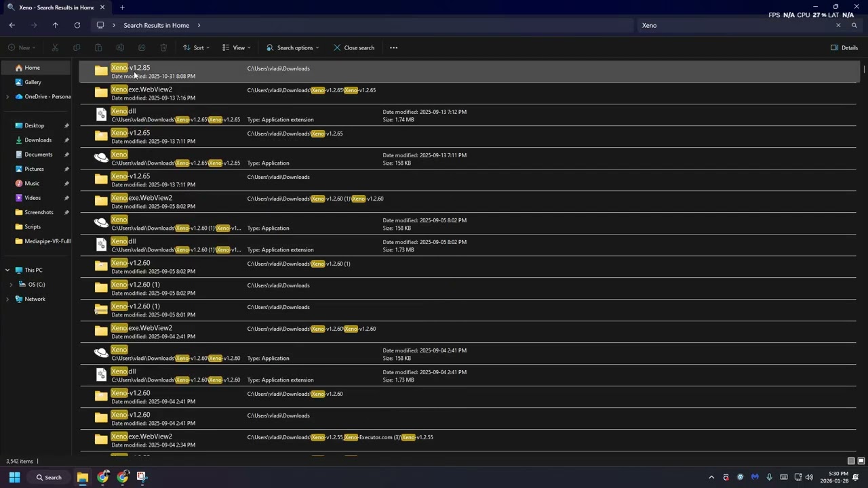Open OneDrive - Personal in the sidebar

point(42,96)
